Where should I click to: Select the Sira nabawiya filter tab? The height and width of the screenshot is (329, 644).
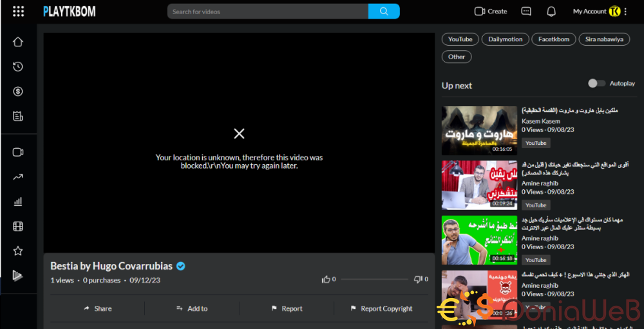click(604, 39)
